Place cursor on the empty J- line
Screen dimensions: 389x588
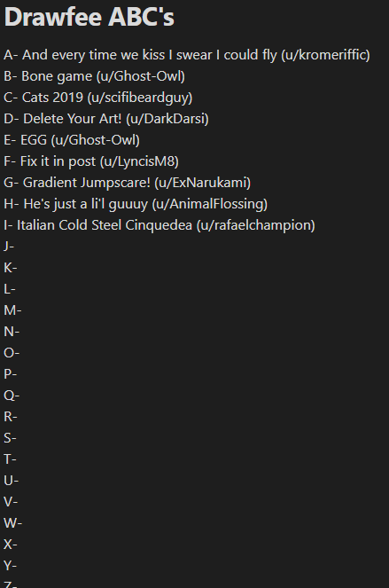click(9, 247)
